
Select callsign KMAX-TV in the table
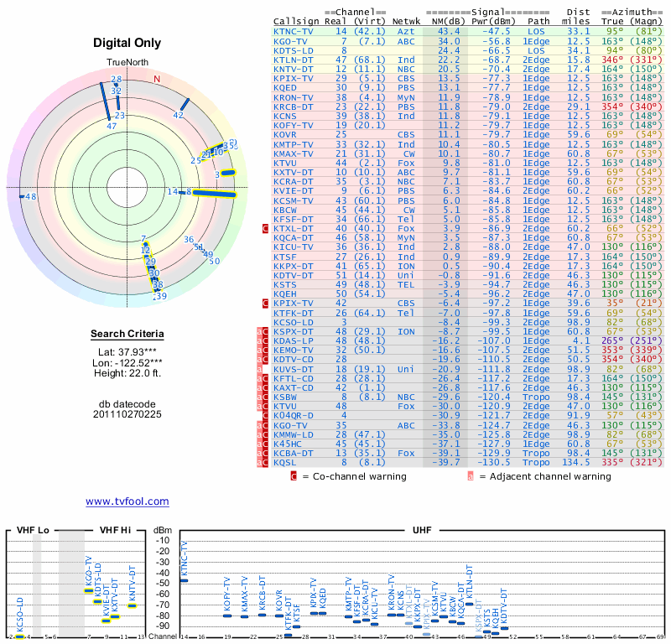(x=294, y=153)
